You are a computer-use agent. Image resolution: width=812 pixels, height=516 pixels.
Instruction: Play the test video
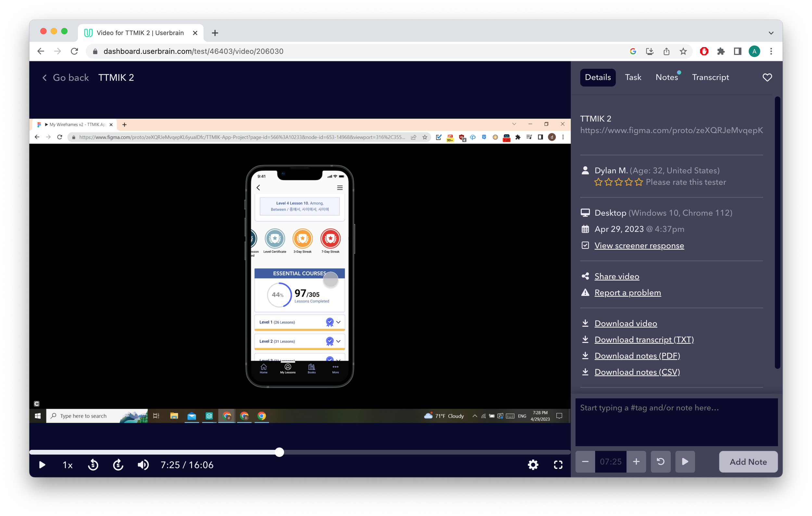(x=42, y=465)
